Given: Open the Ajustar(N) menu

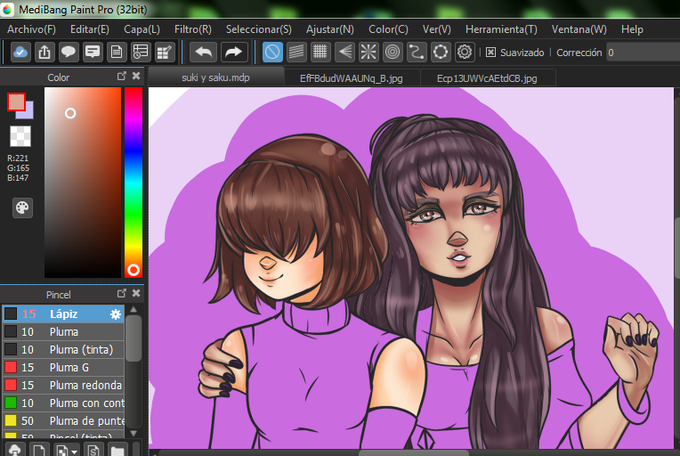Looking at the screenshot, I should [x=330, y=29].
